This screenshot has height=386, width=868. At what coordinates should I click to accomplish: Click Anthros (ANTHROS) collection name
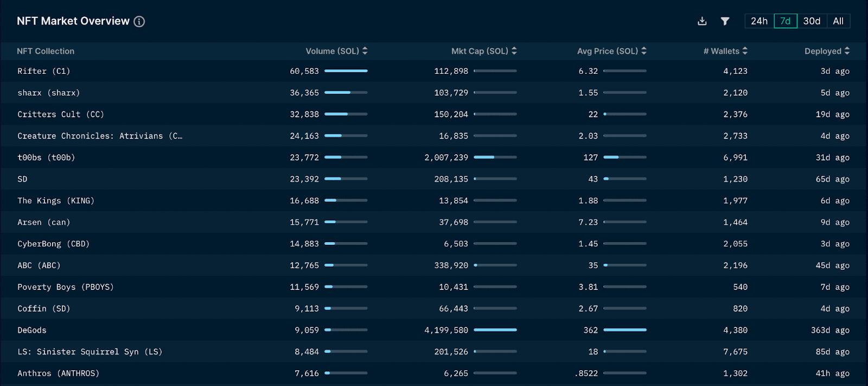(x=59, y=374)
